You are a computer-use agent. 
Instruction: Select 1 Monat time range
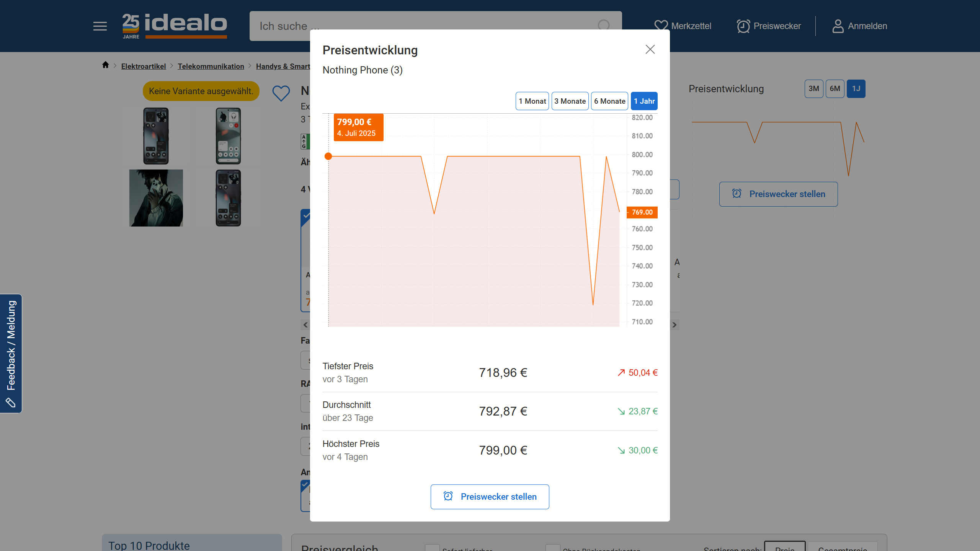pos(532,101)
